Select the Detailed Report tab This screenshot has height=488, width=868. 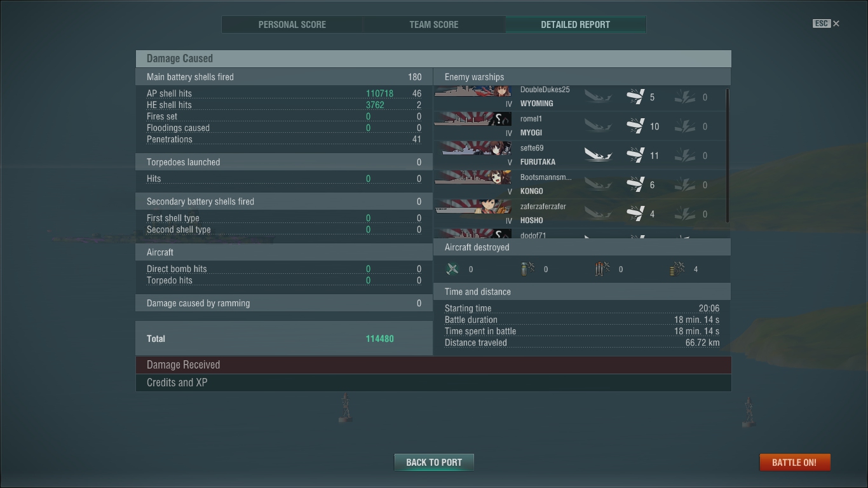[576, 24]
